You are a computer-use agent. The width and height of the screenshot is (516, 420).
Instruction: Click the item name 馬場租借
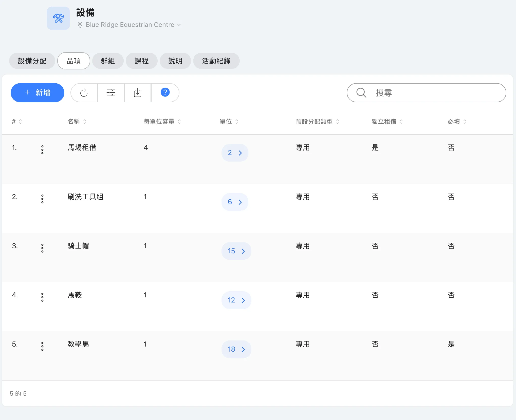(x=82, y=147)
